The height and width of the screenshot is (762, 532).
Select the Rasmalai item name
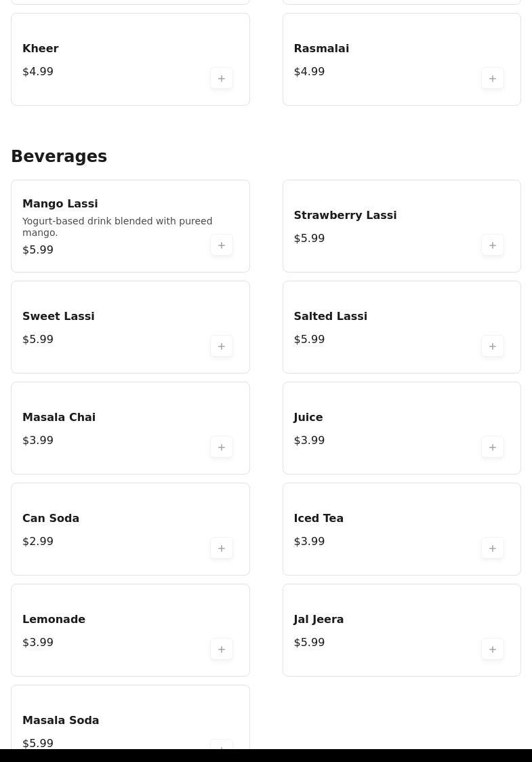321,48
